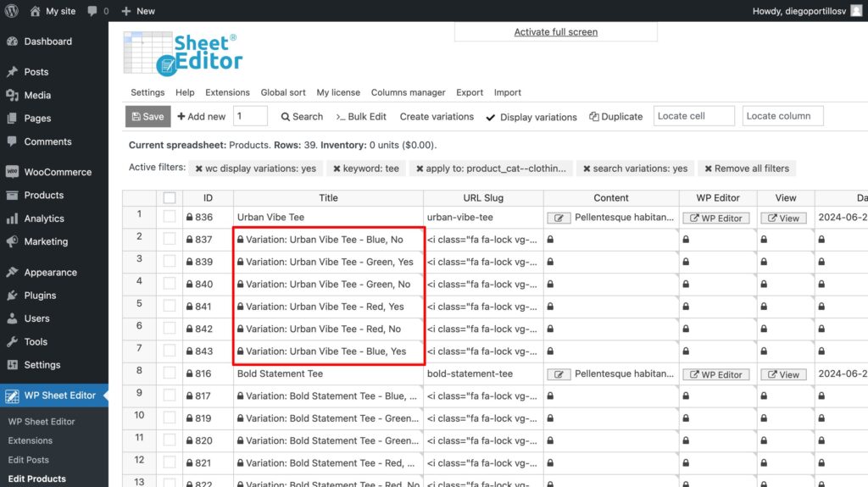Remove the wc display variations filter
This screenshot has width=868, height=487.
pyautogui.click(x=198, y=169)
